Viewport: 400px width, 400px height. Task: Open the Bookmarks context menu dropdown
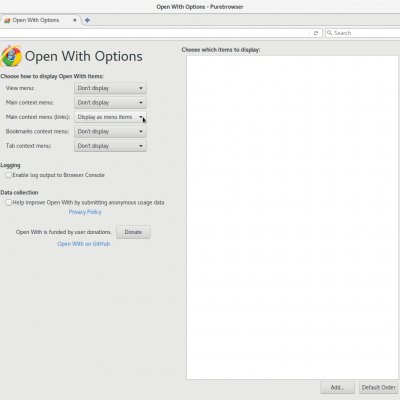click(x=110, y=131)
